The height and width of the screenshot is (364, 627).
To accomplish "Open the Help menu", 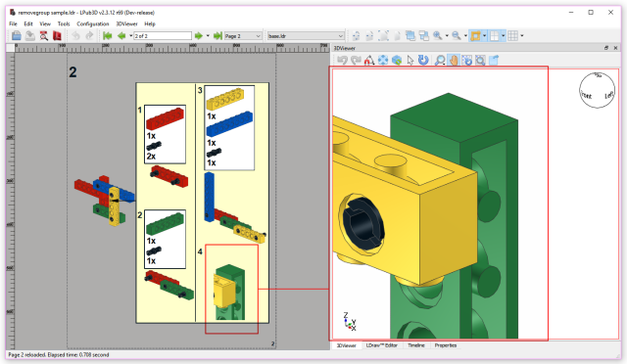I will click(x=150, y=24).
